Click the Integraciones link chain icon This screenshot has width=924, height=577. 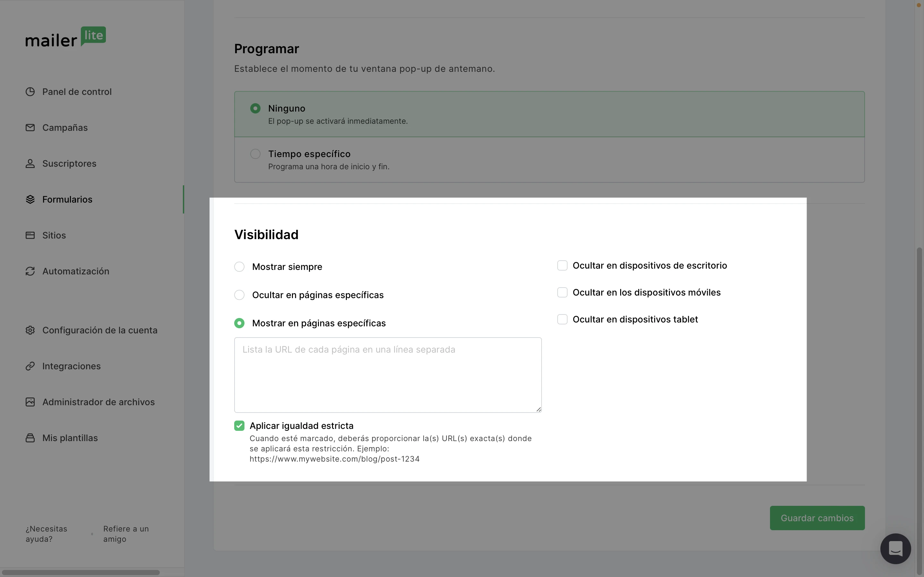coord(30,366)
